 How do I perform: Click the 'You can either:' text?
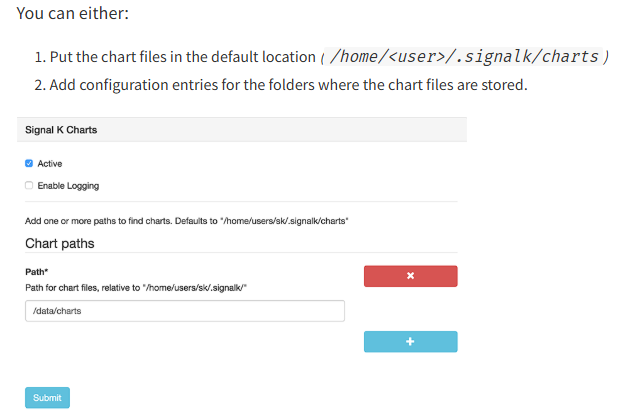[73, 17]
